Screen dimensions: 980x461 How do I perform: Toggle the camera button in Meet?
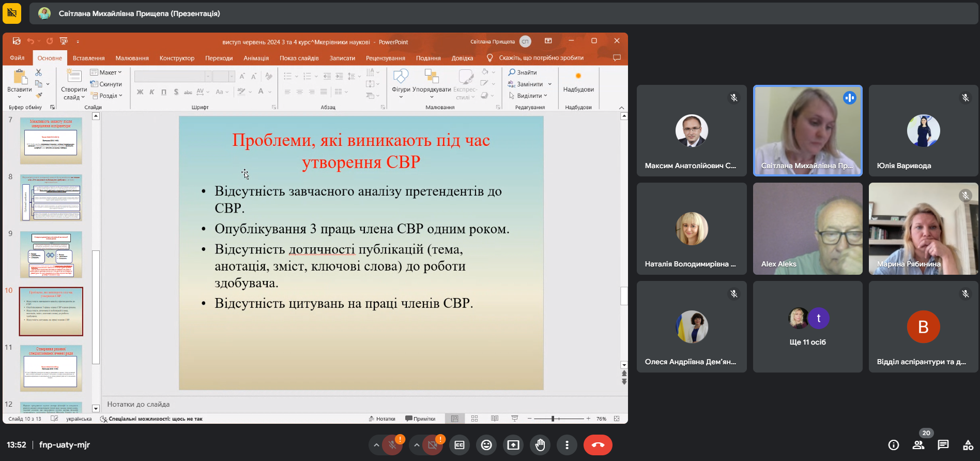pos(433,445)
